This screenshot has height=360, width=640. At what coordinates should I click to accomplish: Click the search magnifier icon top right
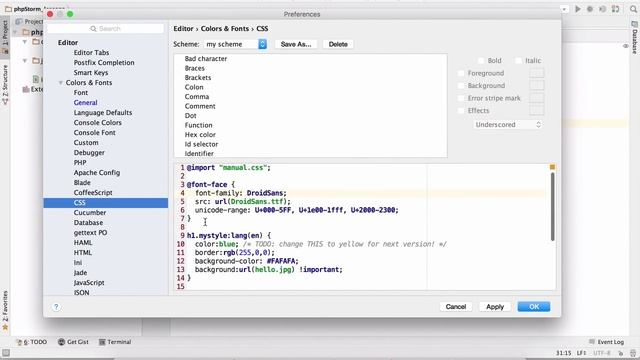(x=634, y=9)
